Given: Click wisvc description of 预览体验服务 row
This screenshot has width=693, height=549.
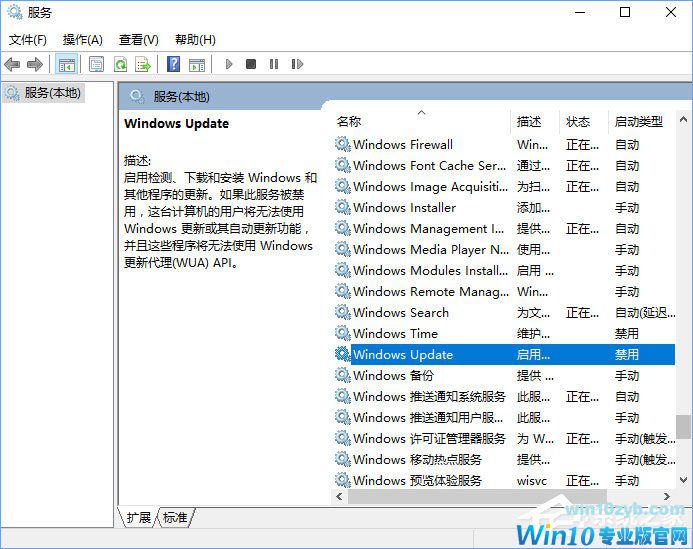Looking at the screenshot, I should (532, 480).
